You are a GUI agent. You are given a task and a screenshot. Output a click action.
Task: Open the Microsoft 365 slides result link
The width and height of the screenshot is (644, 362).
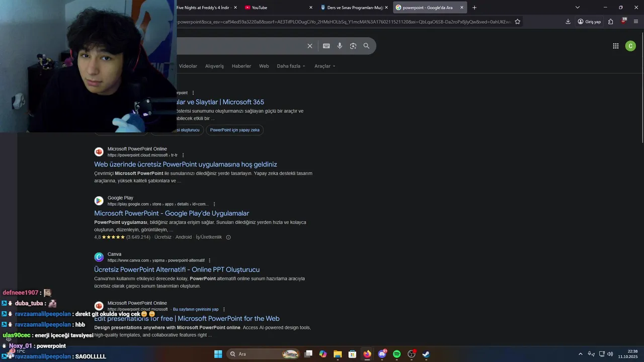pos(220,102)
